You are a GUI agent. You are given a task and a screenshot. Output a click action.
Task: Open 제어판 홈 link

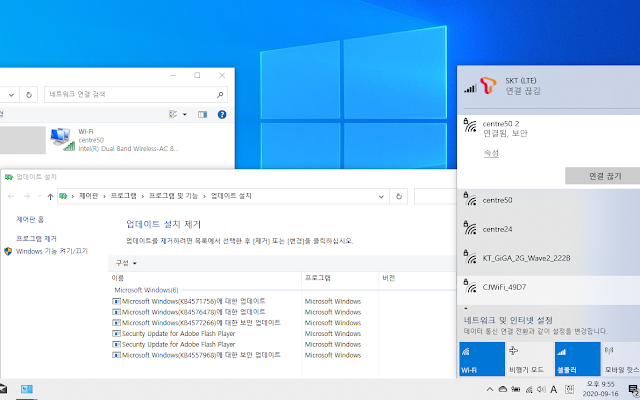pos(30,220)
